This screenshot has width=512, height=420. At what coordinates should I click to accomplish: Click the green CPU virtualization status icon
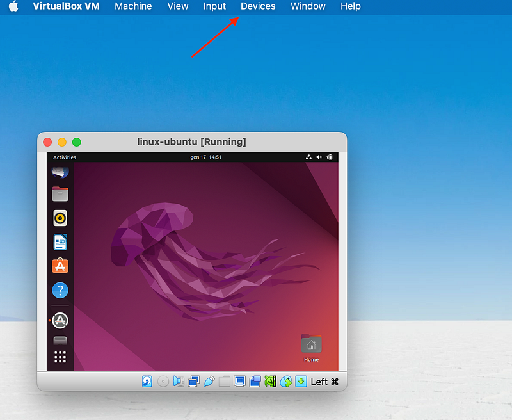coord(270,381)
